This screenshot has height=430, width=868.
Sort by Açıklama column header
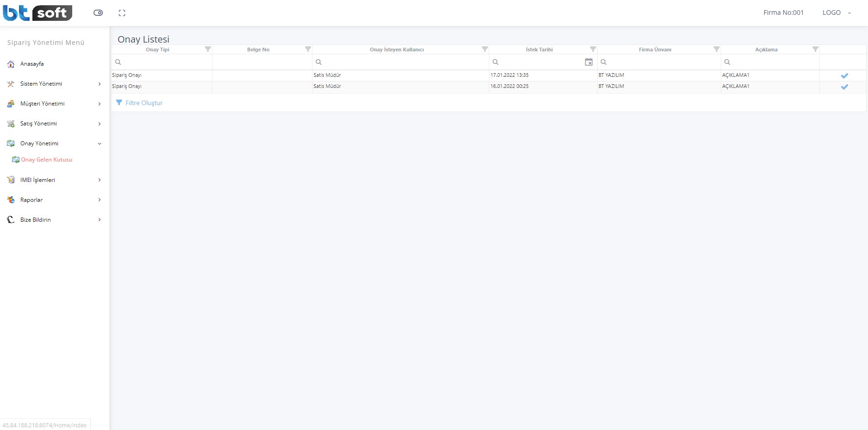[x=766, y=50]
